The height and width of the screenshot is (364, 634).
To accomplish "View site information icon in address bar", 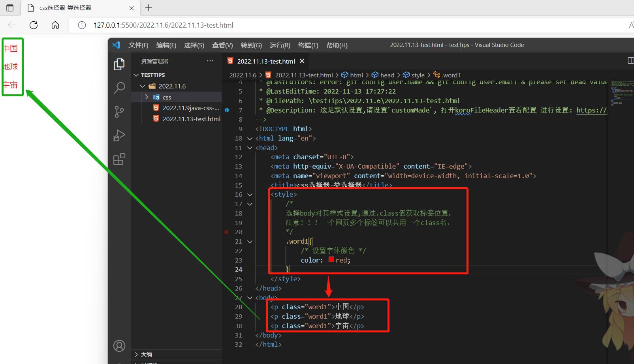I will (x=82, y=25).
